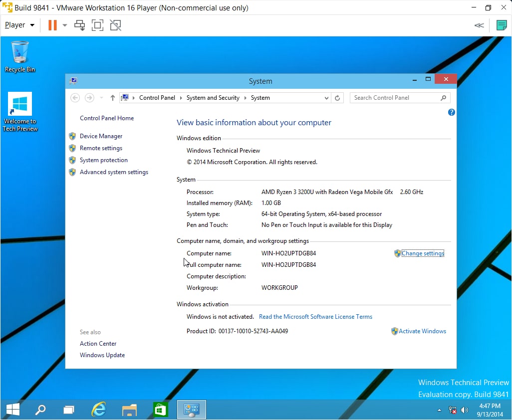This screenshot has width=512, height=420.
Task: Read the Microsoft Software License Terms
Action: point(315,317)
